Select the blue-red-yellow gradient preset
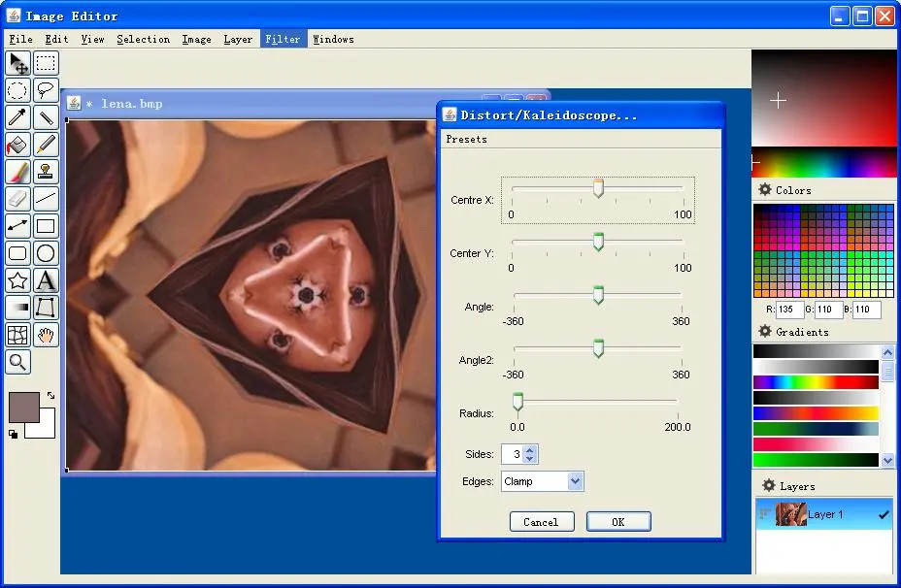 pyautogui.click(x=816, y=413)
